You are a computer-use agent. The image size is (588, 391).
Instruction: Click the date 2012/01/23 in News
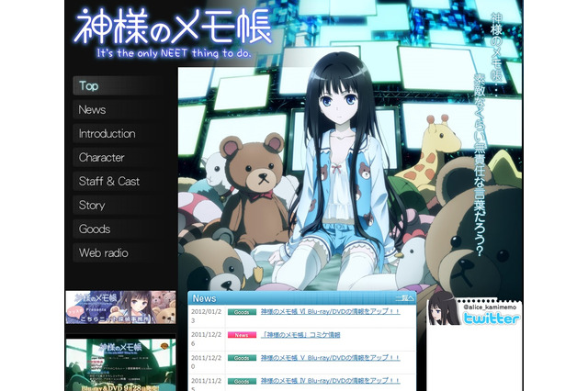point(206,316)
